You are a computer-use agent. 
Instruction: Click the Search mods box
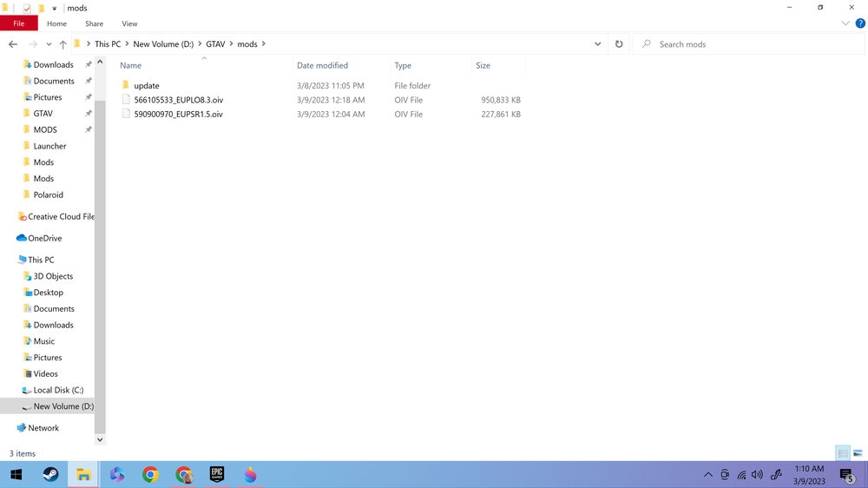coord(748,43)
